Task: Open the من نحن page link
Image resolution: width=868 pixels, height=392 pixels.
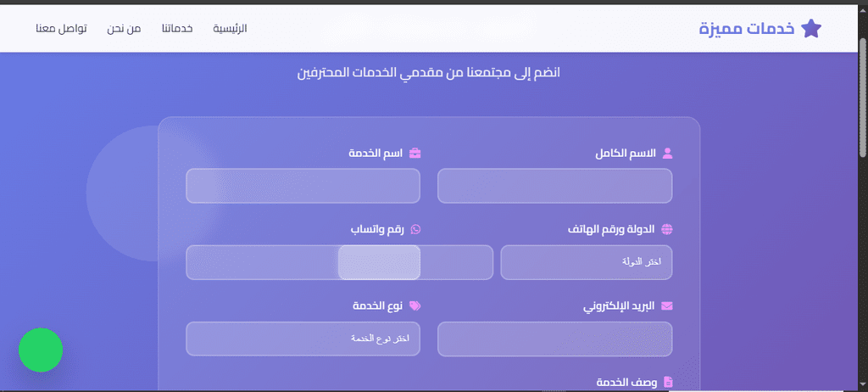Action: pyautogui.click(x=124, y=28)
